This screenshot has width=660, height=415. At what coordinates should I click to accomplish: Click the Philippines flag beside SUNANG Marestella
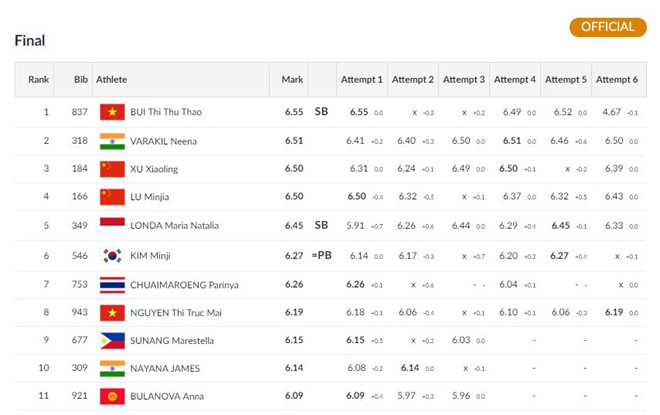pyautogui.click(x=112, y=341)
